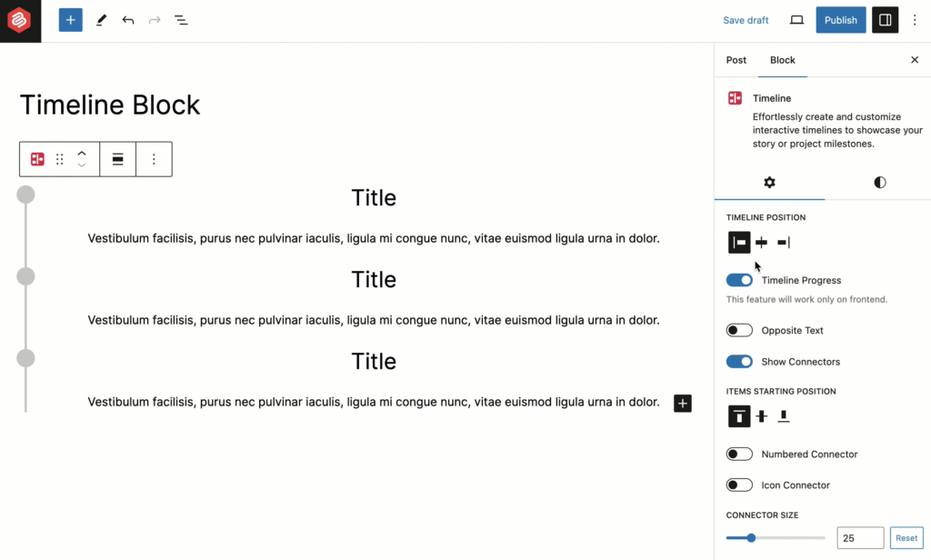Click the Publish button
The image size is (931, 560).
click(x=840, y=19)
